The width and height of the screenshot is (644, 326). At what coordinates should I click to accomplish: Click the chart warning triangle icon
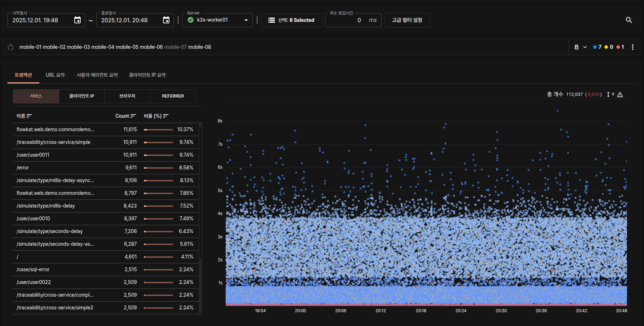pos(620,94)
